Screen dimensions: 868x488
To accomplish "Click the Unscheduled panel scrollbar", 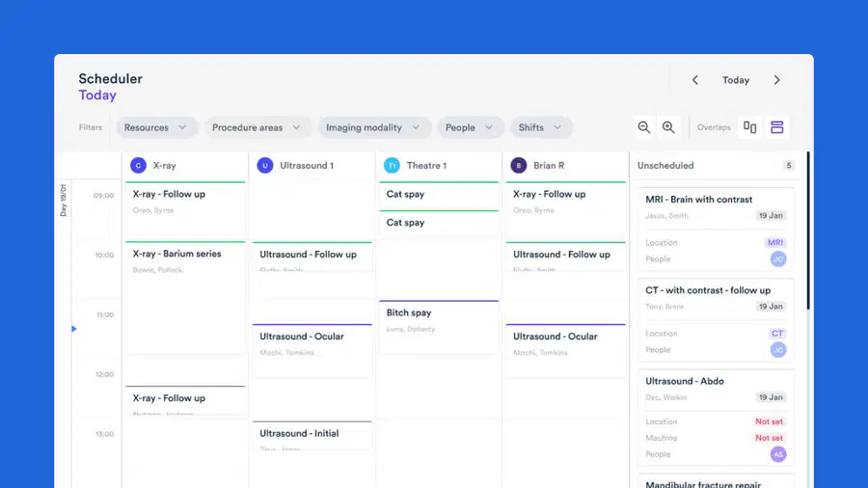I will click(x=808, y=230).
